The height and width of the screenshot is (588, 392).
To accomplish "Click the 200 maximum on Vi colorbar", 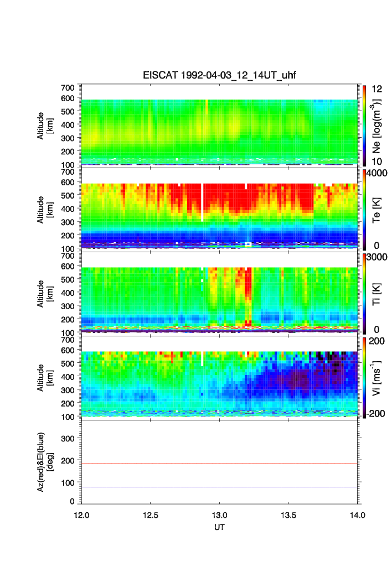I will point(376,341).
